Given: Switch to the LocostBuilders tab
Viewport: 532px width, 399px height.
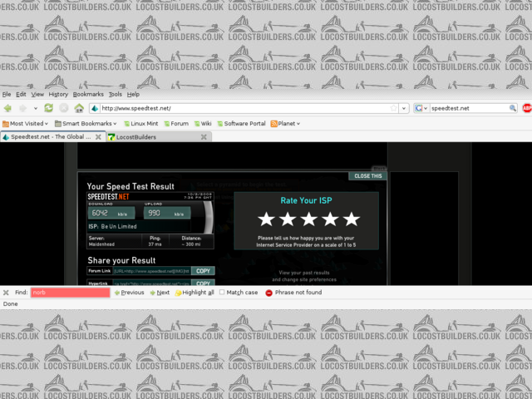Looking at the screenshot, I should tap(136, 136).
